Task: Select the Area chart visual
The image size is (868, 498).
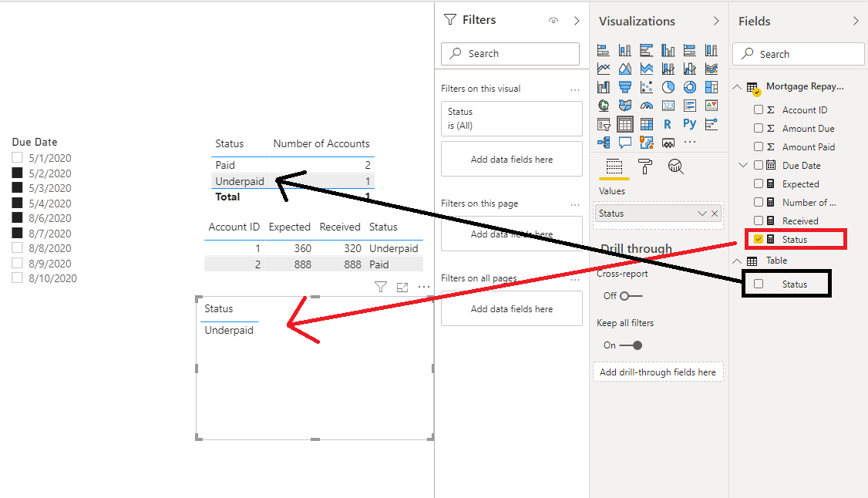Action: pos(625,69)
